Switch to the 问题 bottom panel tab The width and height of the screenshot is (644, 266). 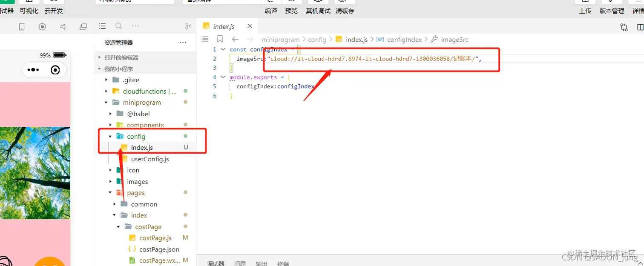click(240, 263)
